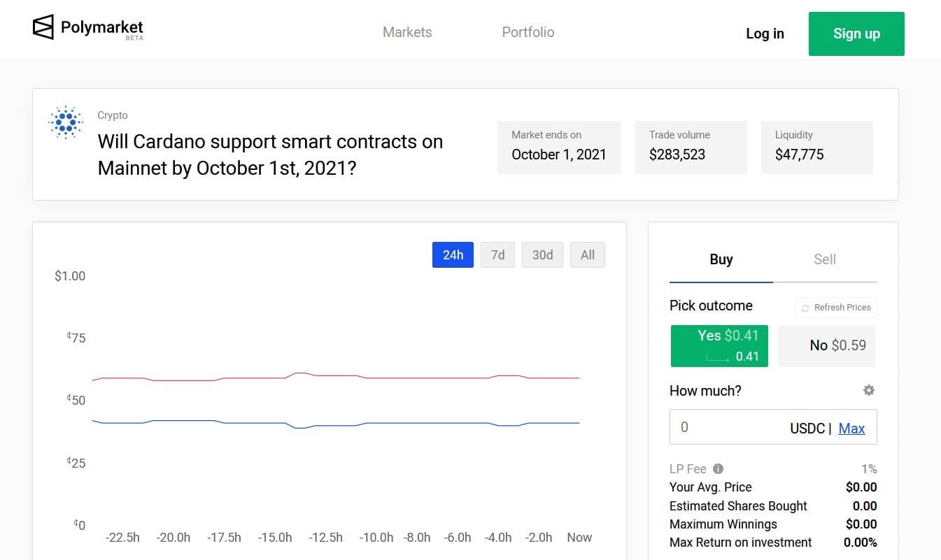
Task: Switch chart to 24h range
Action: [453, 255]
